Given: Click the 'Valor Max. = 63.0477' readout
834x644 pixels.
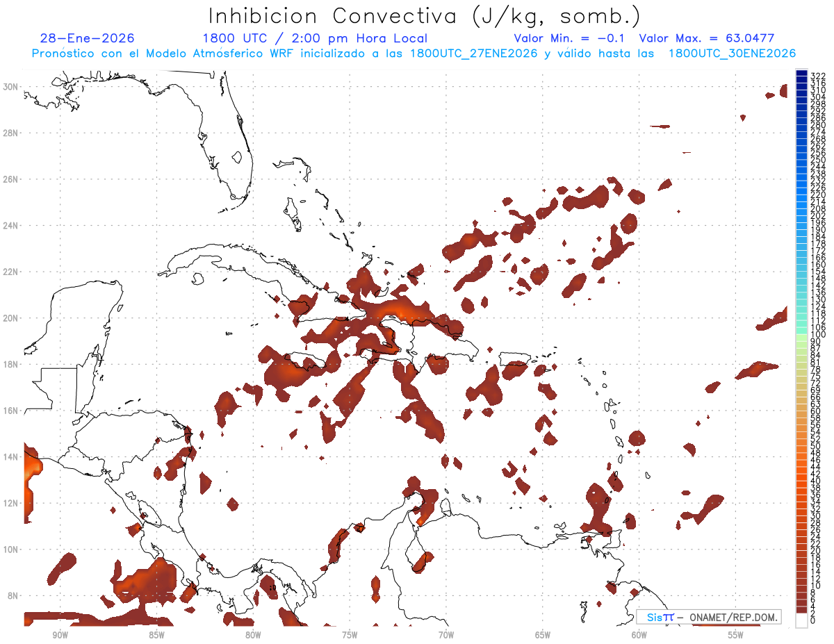Looking at the screenshot, I should (x=706, y=38).
